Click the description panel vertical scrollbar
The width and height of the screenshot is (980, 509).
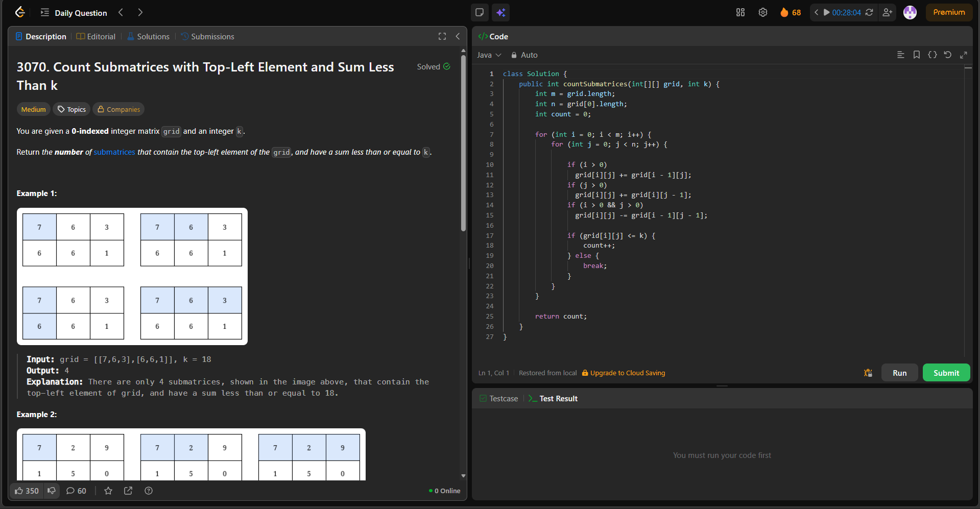tap(463, 143)
